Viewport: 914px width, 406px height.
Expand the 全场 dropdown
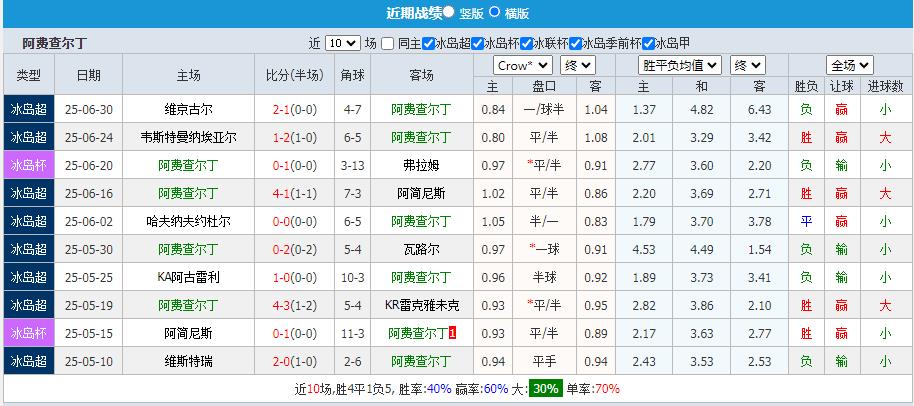pyautogui.click(x=852, y=65)
